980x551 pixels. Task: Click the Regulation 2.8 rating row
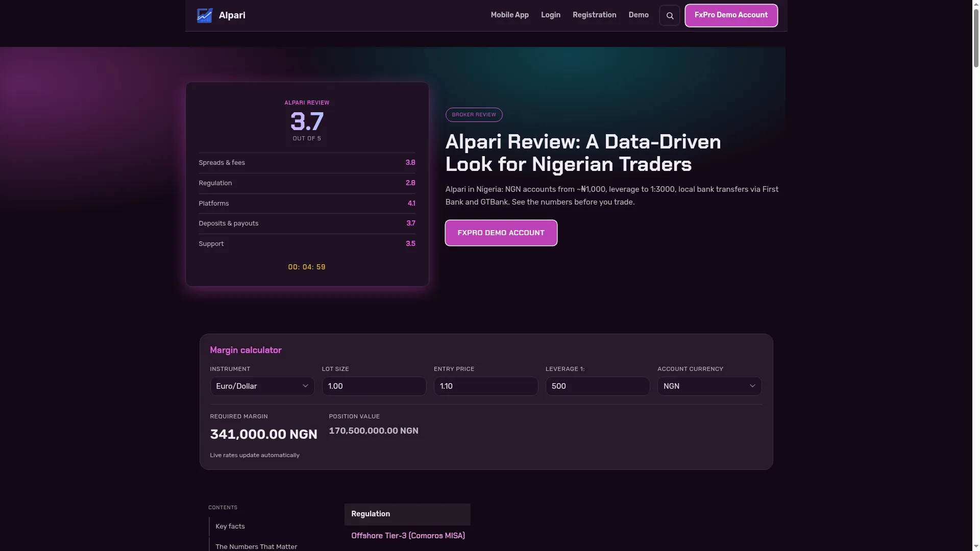pos(307,183)
